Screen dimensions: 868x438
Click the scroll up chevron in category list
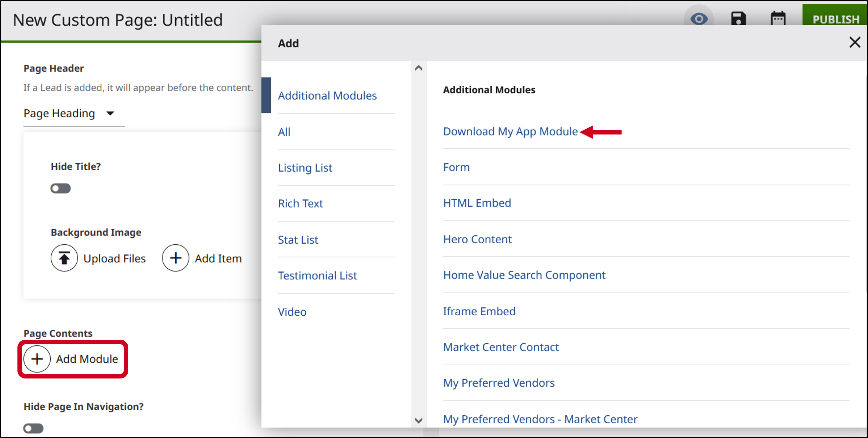coord(419,68)
